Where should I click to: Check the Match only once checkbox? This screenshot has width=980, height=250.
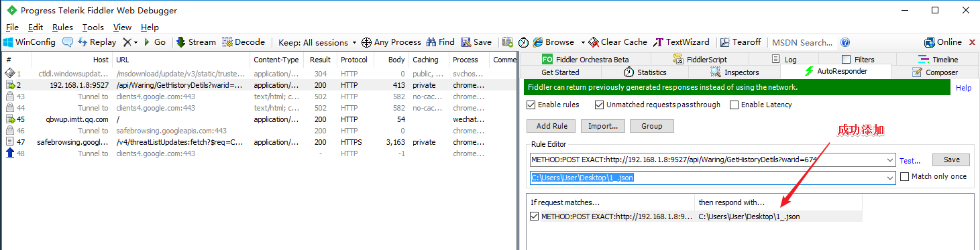pyautogui.click(x=904, y=176)
